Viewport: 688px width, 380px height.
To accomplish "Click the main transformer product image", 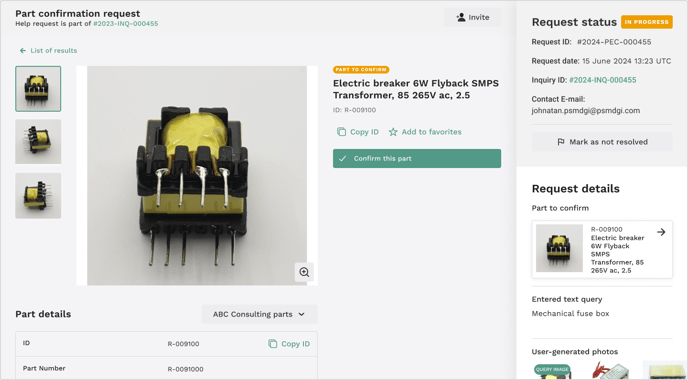I will coord(197,176).
